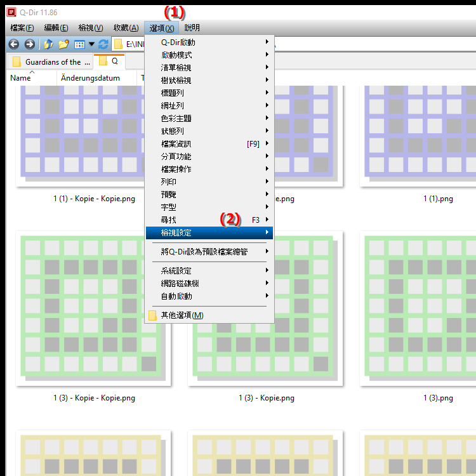Open the 系統設定 submenu
This screenshot has height=476, width=476.
[209, 271]
